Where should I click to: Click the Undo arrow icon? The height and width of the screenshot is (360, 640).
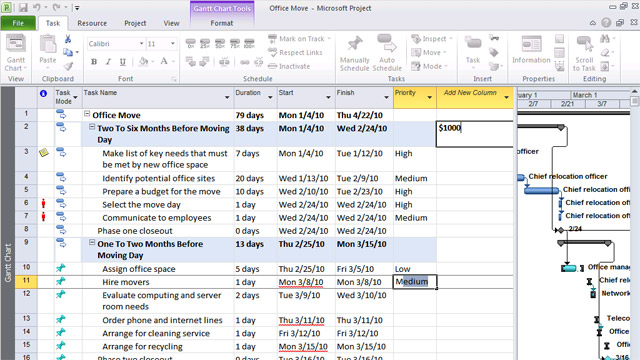[36, 7]
